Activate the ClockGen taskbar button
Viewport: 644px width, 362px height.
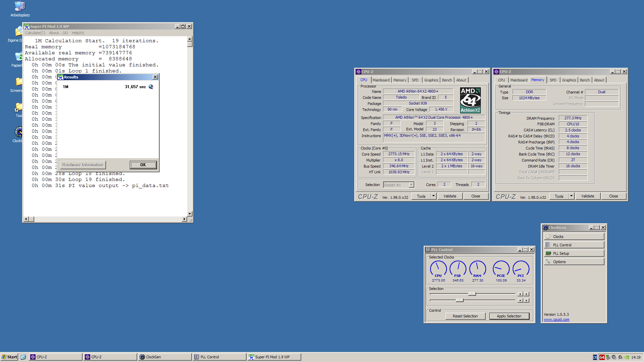pyautogui.click(x=164, y=357)
